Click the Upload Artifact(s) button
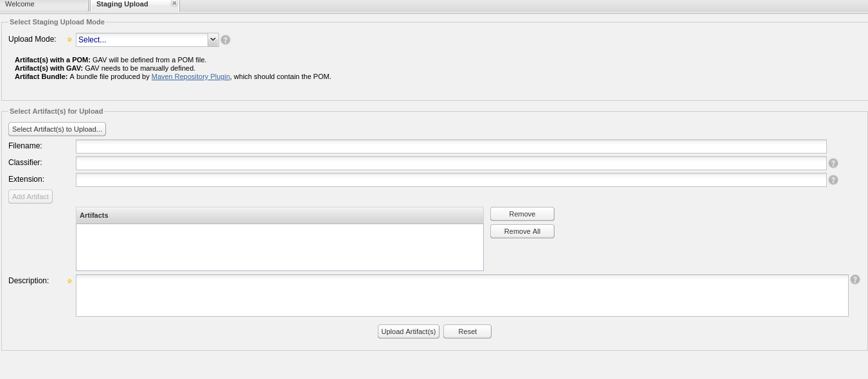The width and height of the screenshot is (868, 379). (x=409, y=331)
